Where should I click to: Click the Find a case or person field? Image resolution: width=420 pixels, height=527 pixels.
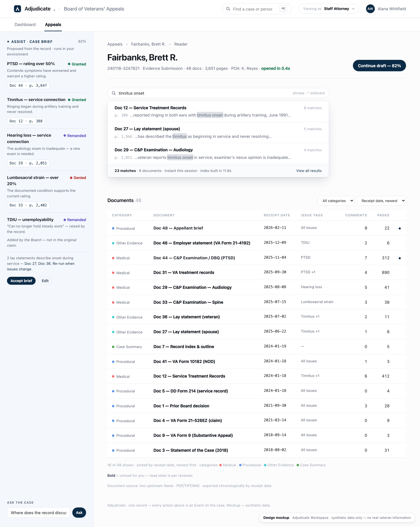pos(257,9)
